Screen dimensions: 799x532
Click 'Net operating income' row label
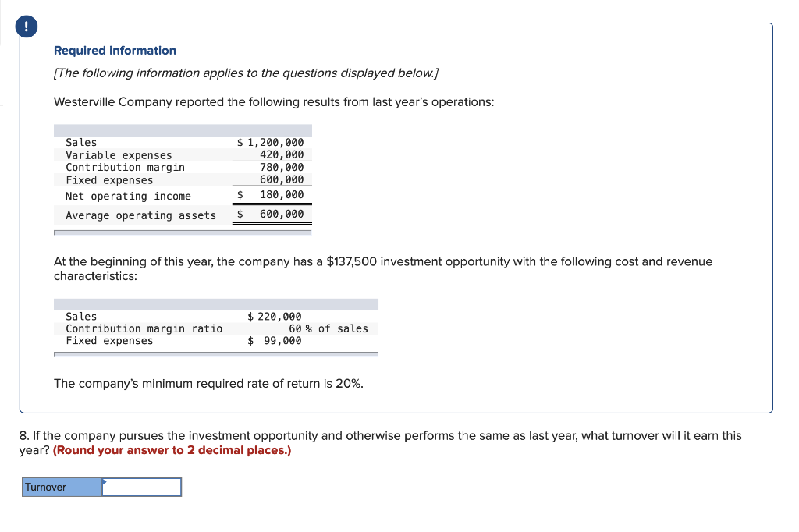pyautogui.click(x=128, y=197)
